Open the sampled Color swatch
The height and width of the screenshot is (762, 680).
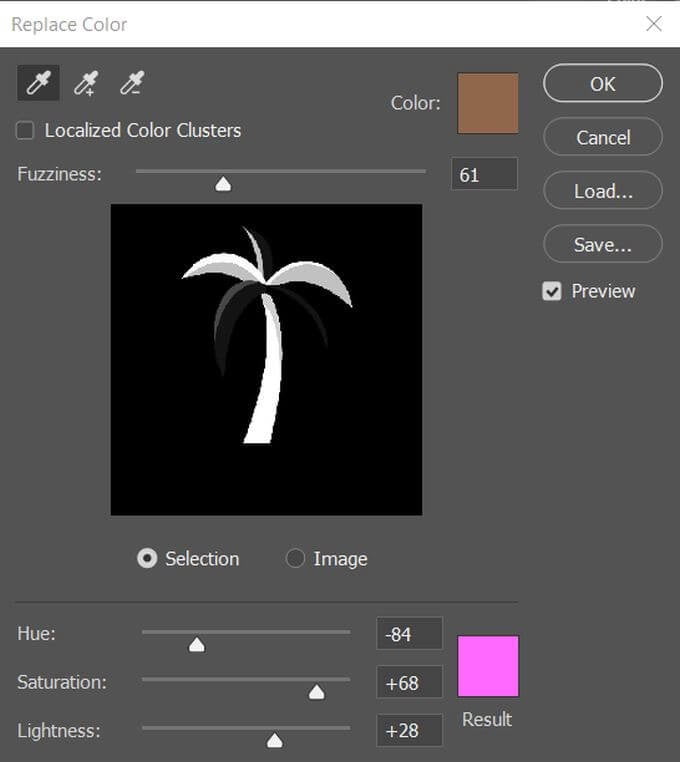(x=488, y=104)
